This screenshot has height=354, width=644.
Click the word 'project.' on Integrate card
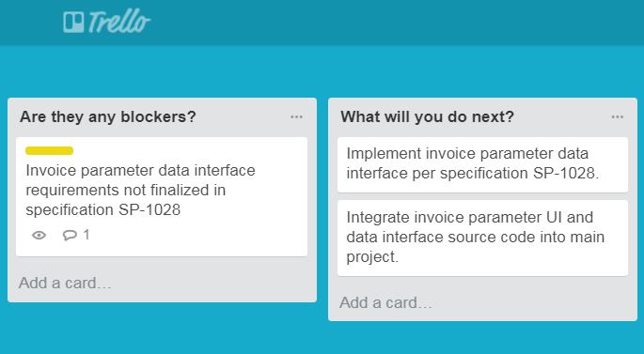tap(372, 256)
